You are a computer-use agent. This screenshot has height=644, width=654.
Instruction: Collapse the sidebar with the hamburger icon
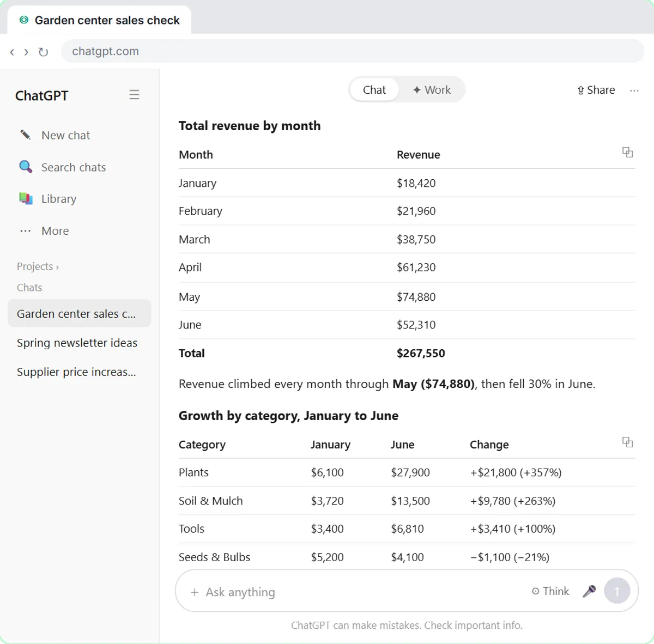(134, 95)
